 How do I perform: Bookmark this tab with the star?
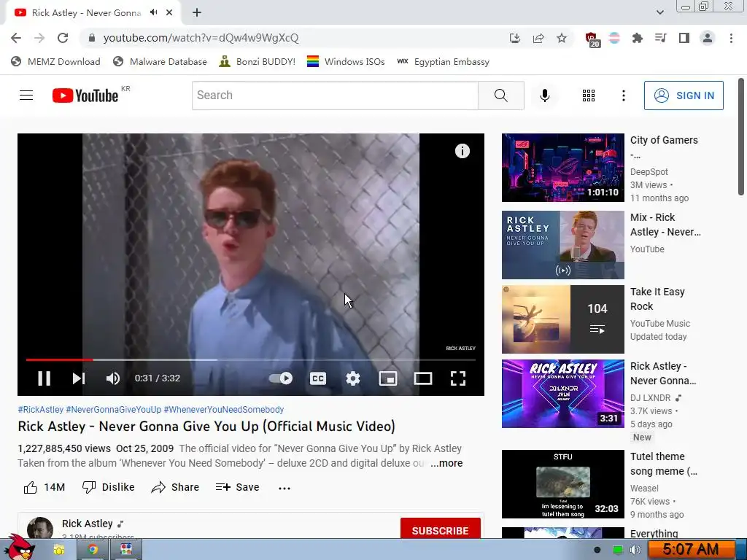pos(562,38)
